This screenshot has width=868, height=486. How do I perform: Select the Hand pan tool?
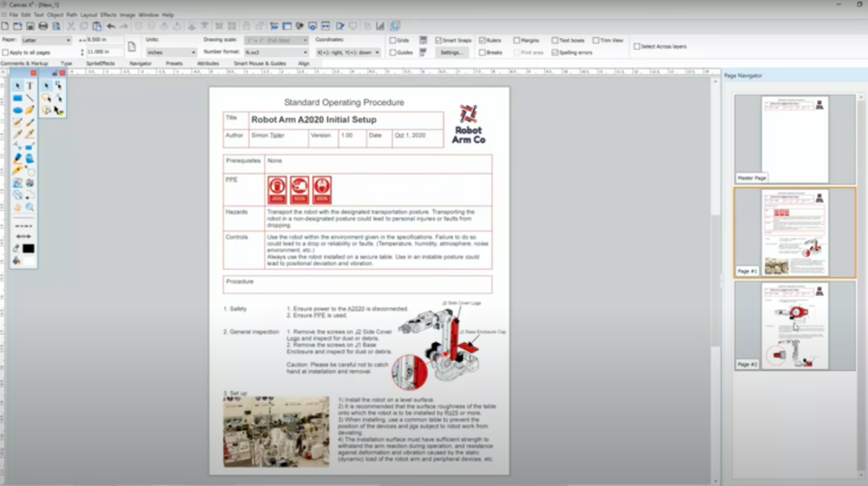(x=18, y=207)
